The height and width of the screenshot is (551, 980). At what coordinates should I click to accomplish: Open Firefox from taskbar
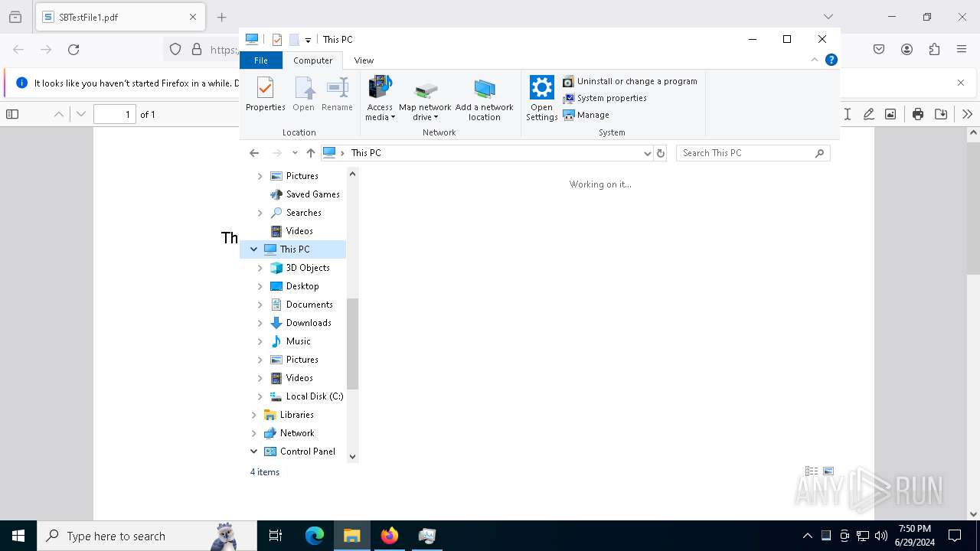pyautogui.click(x=390, y=536)
